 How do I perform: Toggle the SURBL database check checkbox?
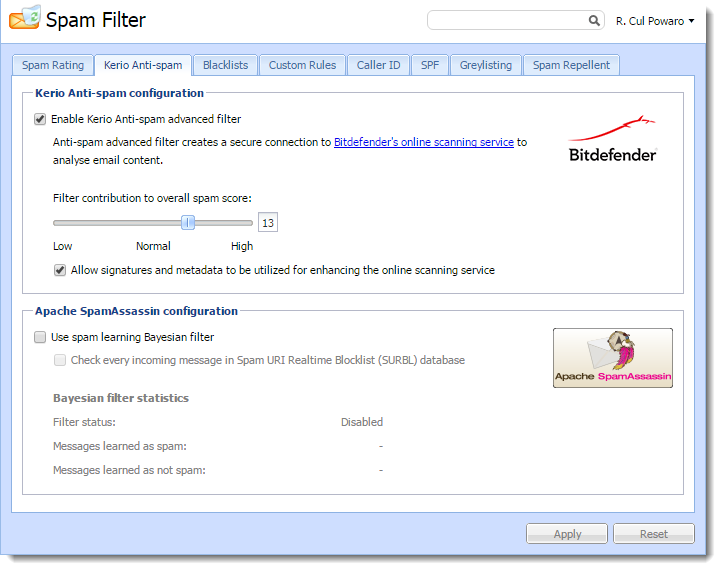click(x=60, y=360)
